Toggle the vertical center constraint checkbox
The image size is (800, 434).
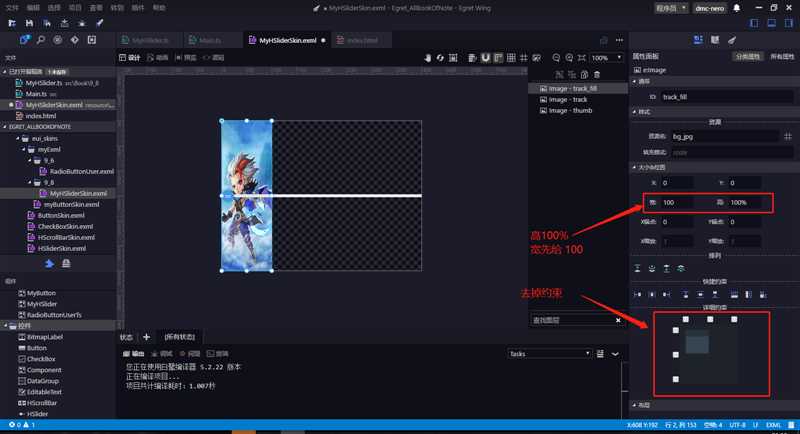(676, 354)
